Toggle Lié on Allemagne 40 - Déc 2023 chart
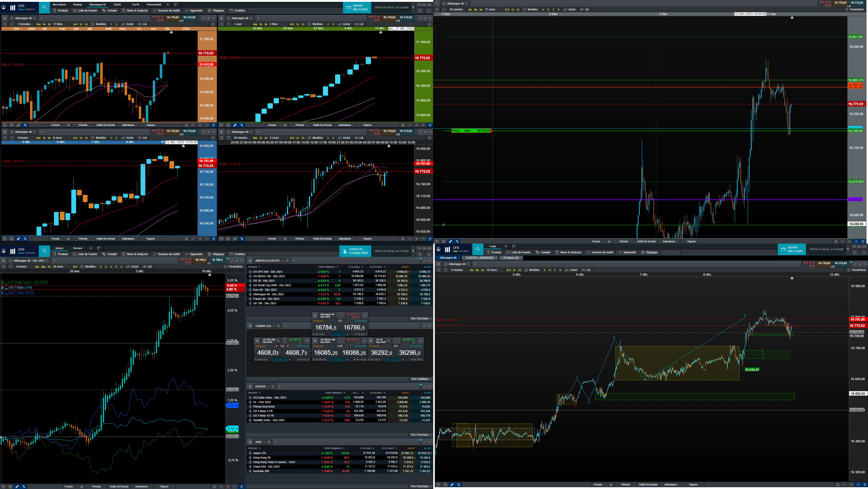Viewport: 868px width, 489px height. pos(147,266)
